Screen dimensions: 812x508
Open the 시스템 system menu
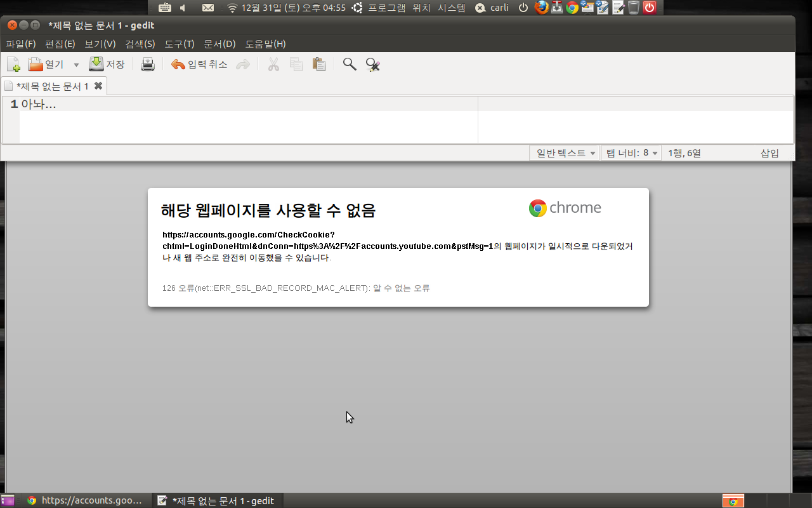[x=452, y=8]
